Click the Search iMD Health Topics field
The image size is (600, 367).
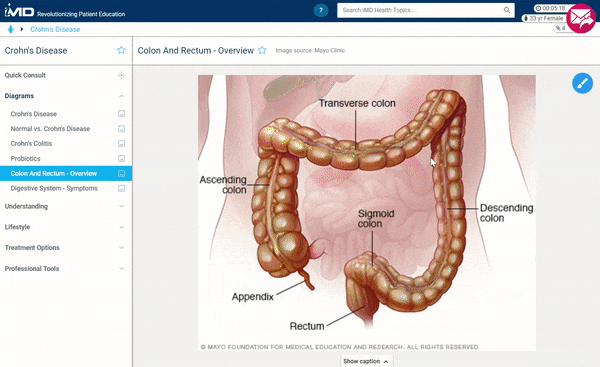(x=421, y=10)
